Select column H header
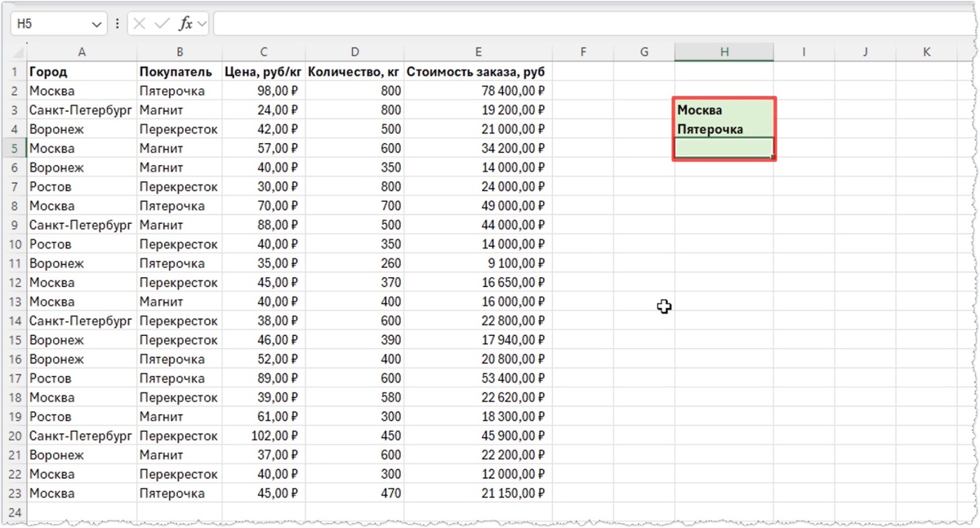The image size is (980, 528). point(724,52)
